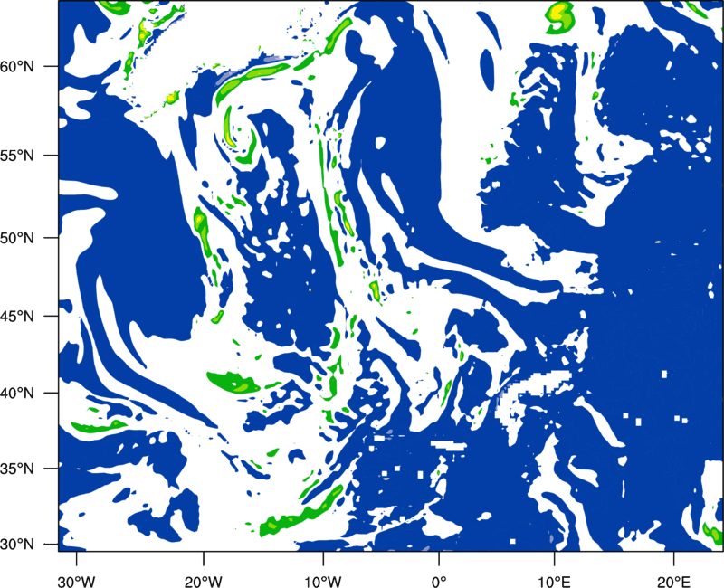724x588 pixels.
Task: Click the 10°W longitude label
Action: point(322,582)
